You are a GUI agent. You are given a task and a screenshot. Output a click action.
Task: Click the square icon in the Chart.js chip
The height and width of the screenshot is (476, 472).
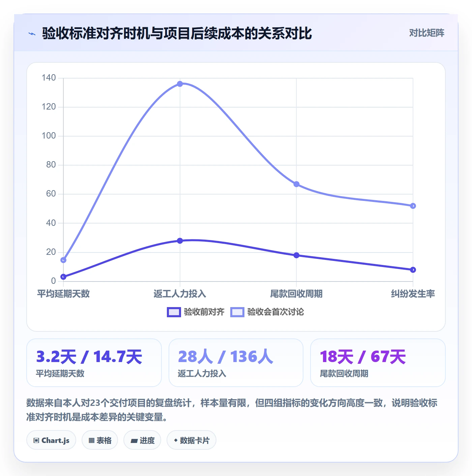click(36, 440)
